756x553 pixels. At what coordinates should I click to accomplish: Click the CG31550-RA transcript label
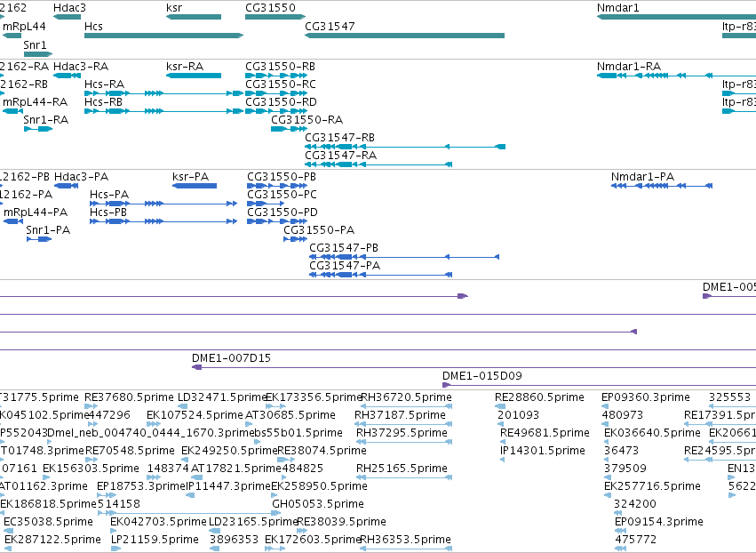tap(306, 120)
